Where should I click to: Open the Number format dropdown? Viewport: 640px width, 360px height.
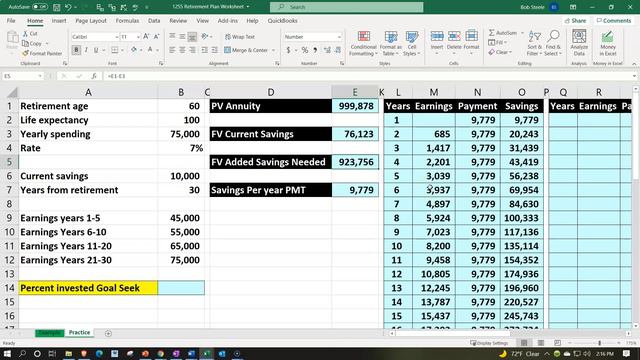pyautogui.click(x=339, y=37)
